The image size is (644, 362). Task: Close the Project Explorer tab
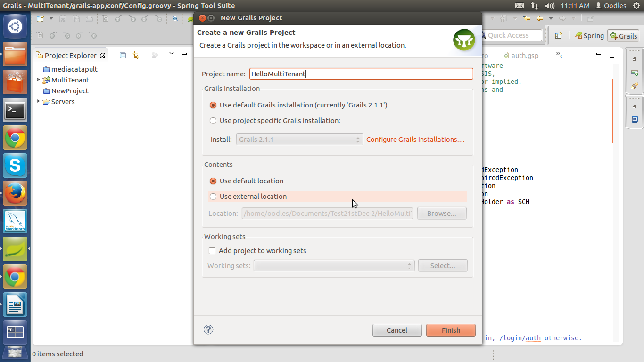[x=102, y=55]
